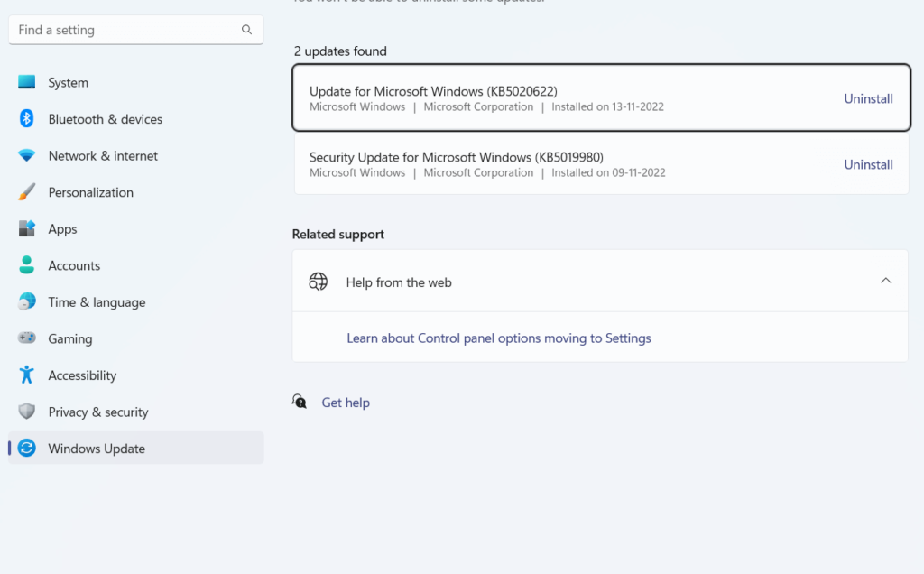Click the Windows Update sync icon

click(26, 448)
